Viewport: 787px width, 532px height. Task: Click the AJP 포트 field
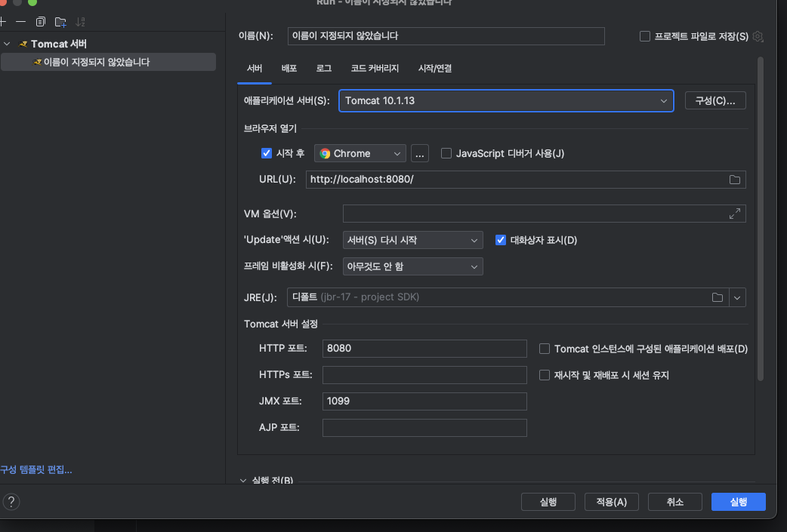[424, 428]
